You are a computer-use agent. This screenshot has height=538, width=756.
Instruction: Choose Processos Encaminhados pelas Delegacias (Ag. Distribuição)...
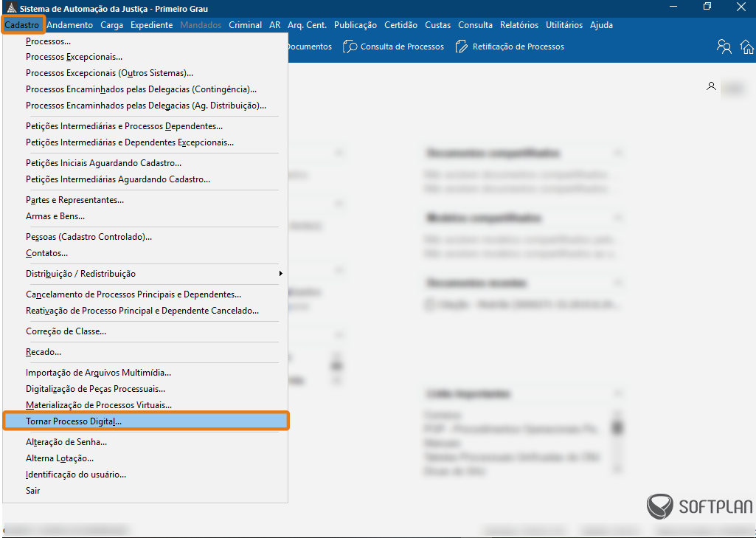tap(145, 106)
